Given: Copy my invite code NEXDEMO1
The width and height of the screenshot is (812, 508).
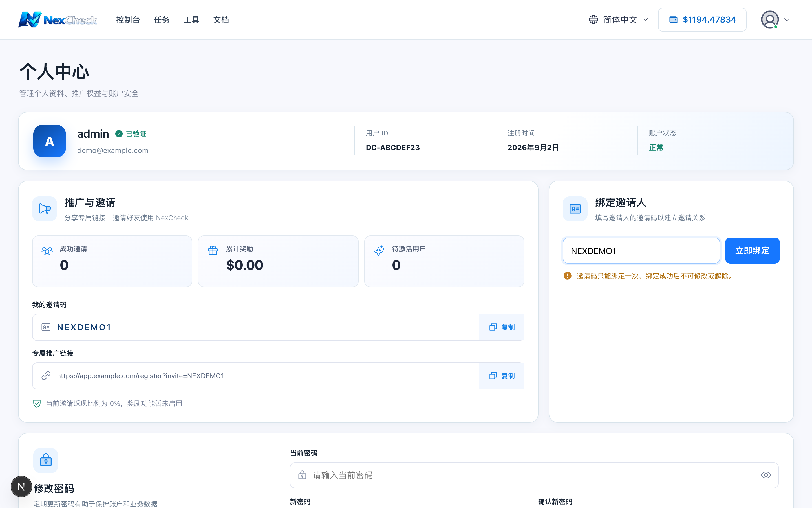Looking at the screenshot, I should point(502,327).
